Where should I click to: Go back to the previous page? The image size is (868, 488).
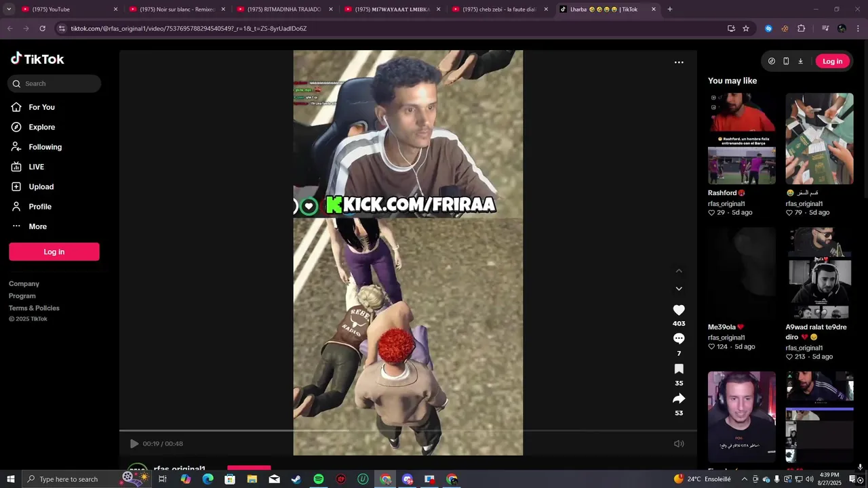tap(9, 28)
